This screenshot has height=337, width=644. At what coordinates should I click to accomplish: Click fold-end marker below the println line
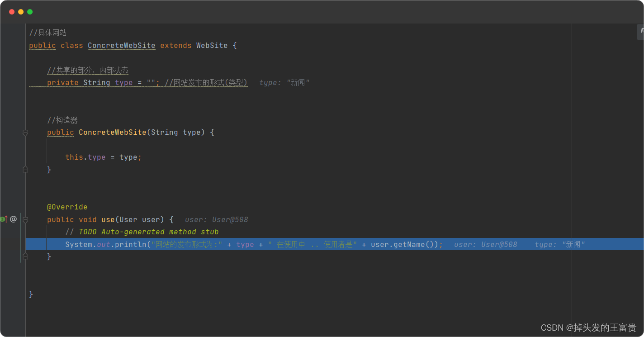pyautogui.click(x=25, y=256)
